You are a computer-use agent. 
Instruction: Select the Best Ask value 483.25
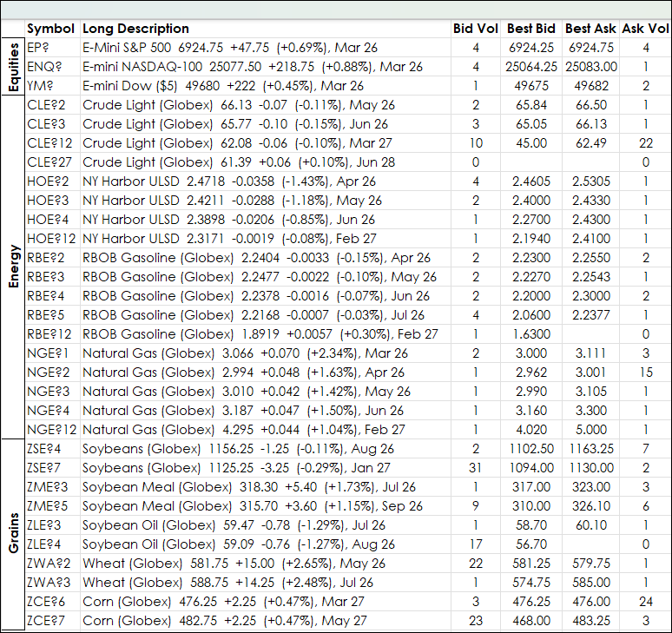[x=590, y=621]
